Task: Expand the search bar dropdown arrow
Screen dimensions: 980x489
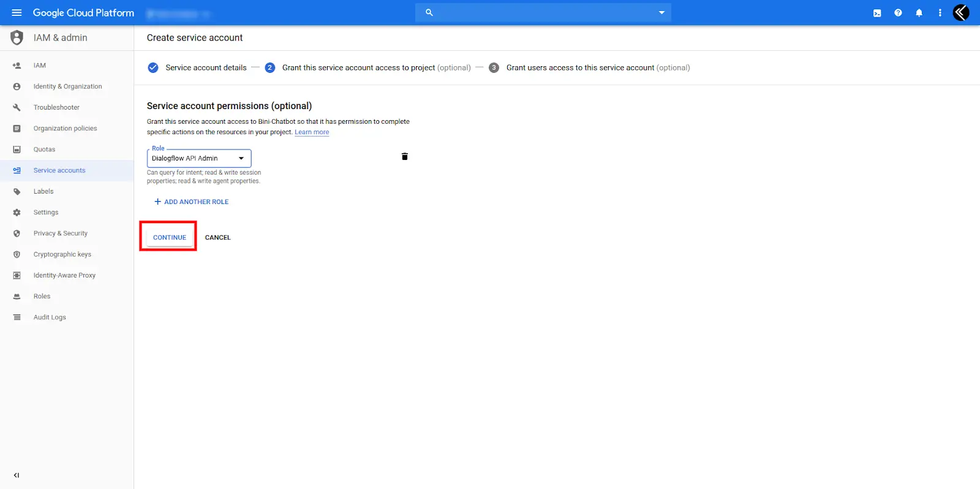Action: coord(661,13)
